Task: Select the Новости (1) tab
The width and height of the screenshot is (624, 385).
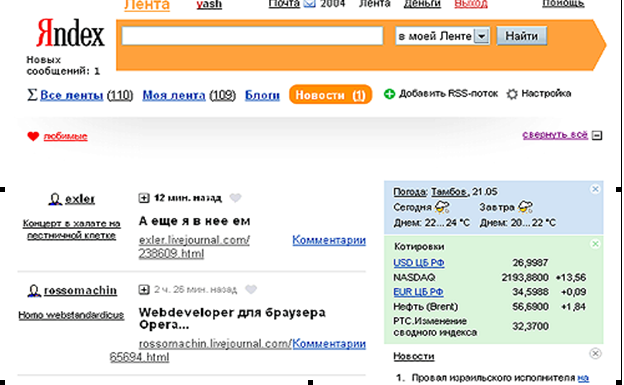Action: coord(330,95)
